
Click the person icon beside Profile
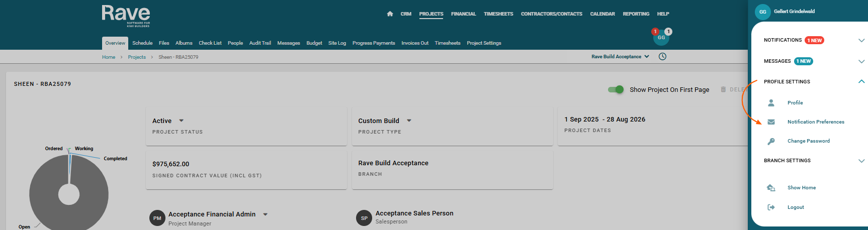coord(771,102)
